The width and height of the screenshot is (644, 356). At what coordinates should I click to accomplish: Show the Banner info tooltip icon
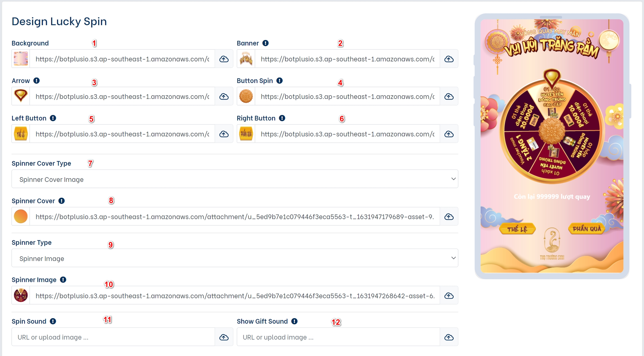pyautogui.click(x=266, y=43)
